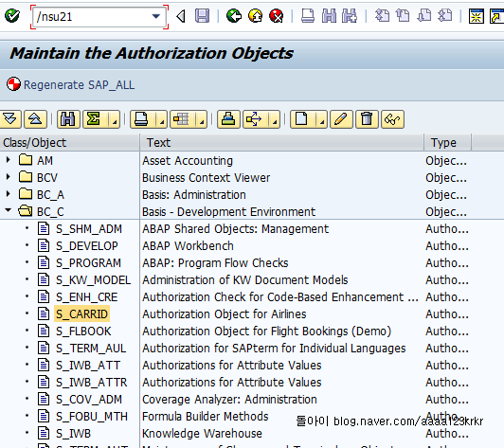Click the Create blank page icon
The image size is (504, 448).
pos(302,119)
